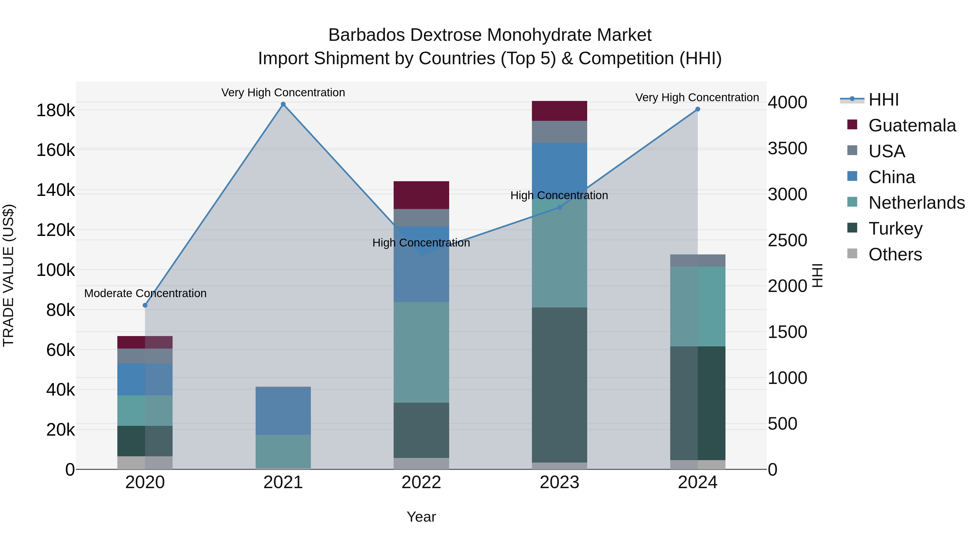980x551 pixels.
Task: Click the China blue legend swatch
Action: pyautogui.click(x=852, y=176)
